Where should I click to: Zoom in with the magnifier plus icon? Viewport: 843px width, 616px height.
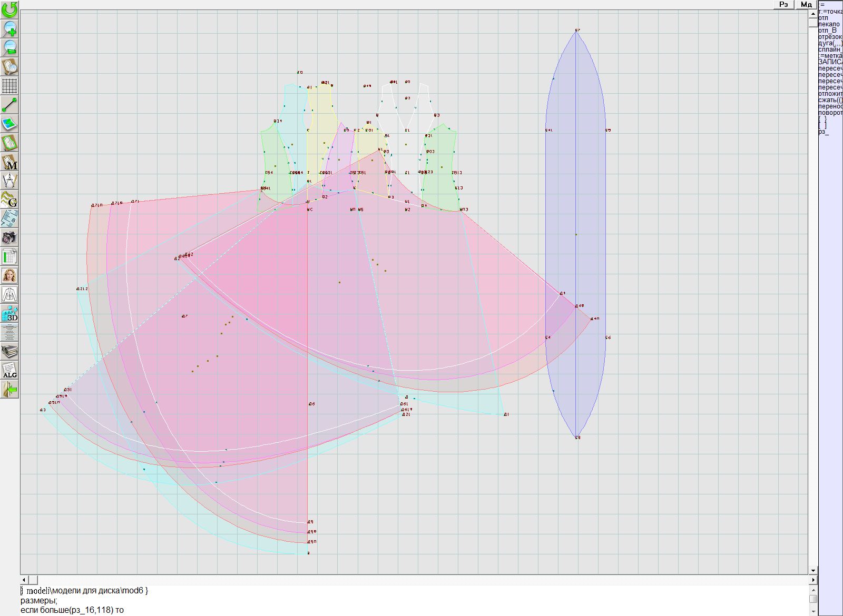coord(9,28)
